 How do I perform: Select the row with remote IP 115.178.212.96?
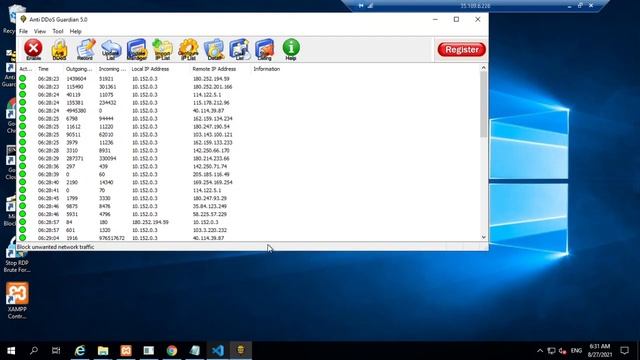[249, 102]
